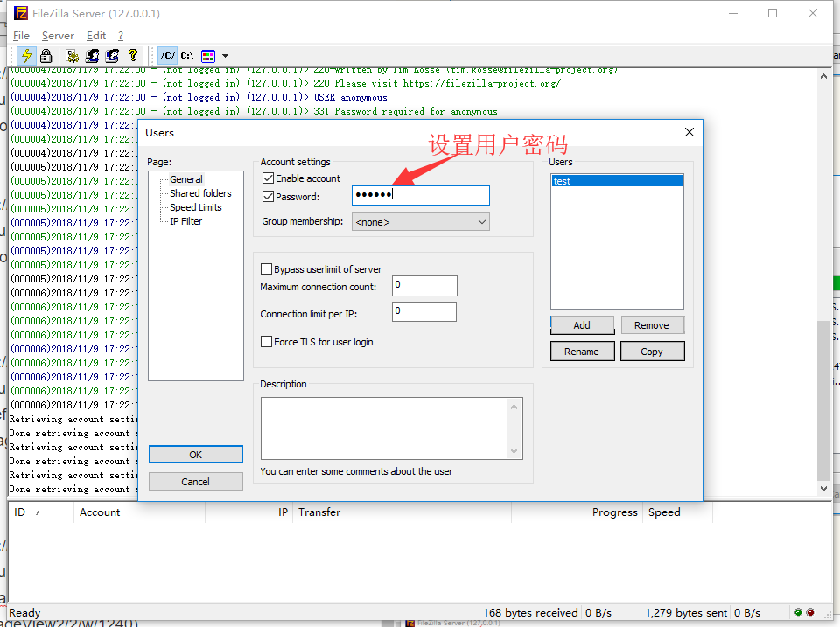The height and width of the screenshot is (627, 840).
Task: Sort connections by the ID column header
Action: point(41,512)
